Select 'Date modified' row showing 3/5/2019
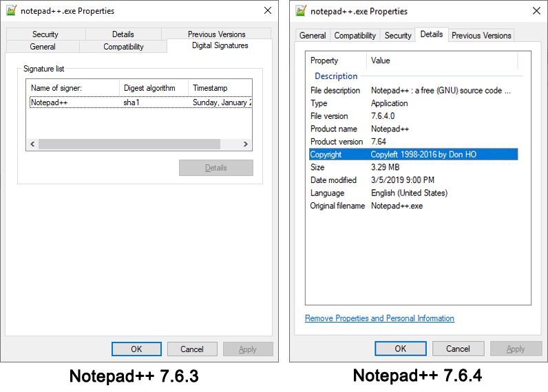 [x=414, y=180]
